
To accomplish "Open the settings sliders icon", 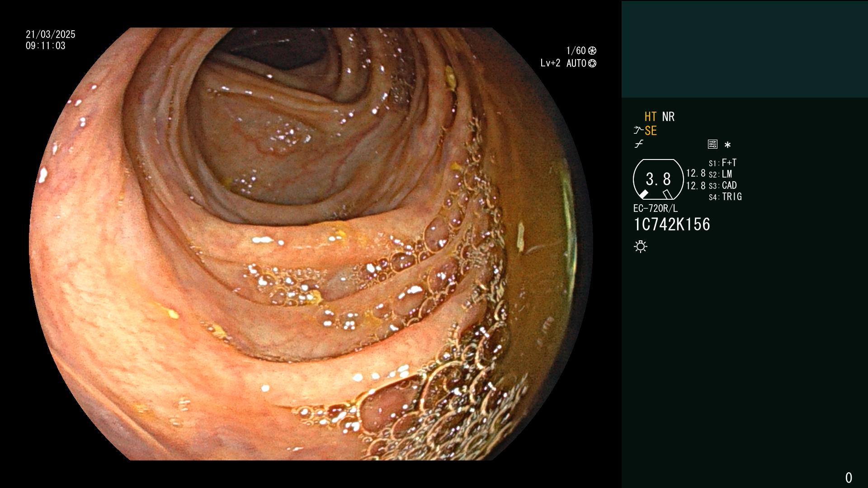I will pyautogui.click(x=712, y=144).
